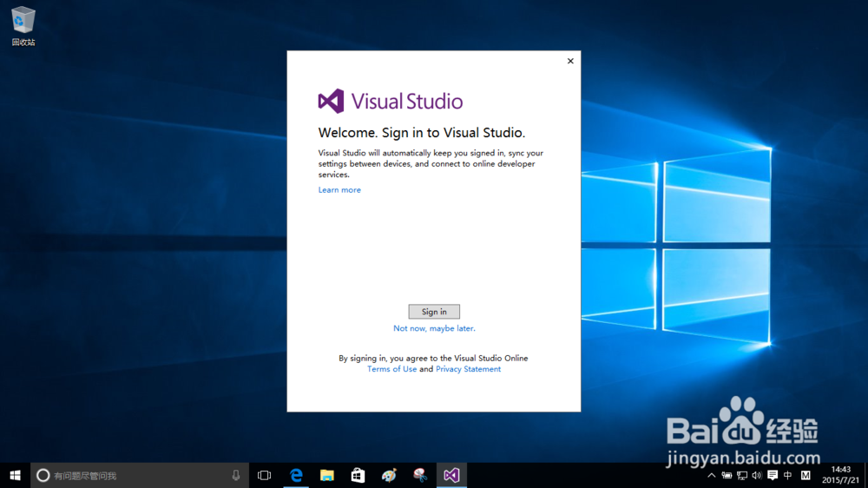Viewport: 868px width, 488px height.
Task: Click the Cortana search box
Action: 140,475
